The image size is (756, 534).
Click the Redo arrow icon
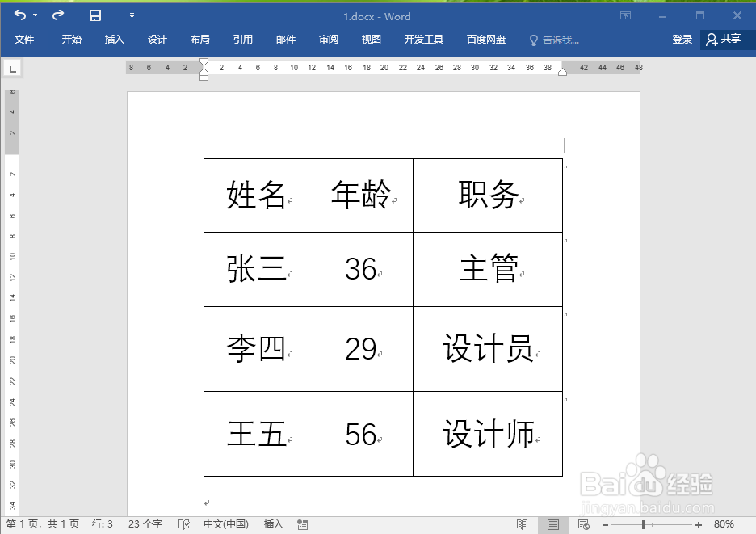click(x=57, y=15)
